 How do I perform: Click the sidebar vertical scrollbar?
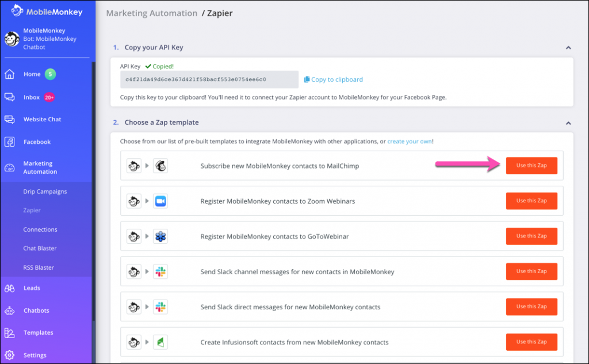tap(94, 191)
